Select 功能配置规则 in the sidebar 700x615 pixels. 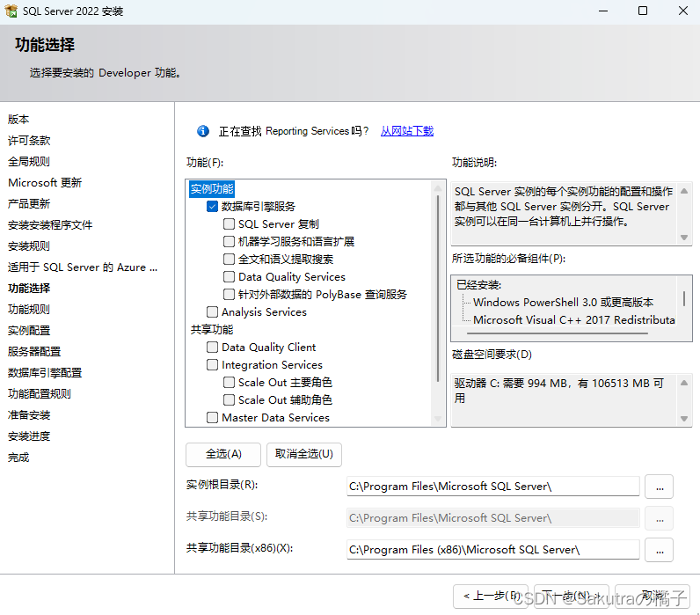click(x=40, y=393)
